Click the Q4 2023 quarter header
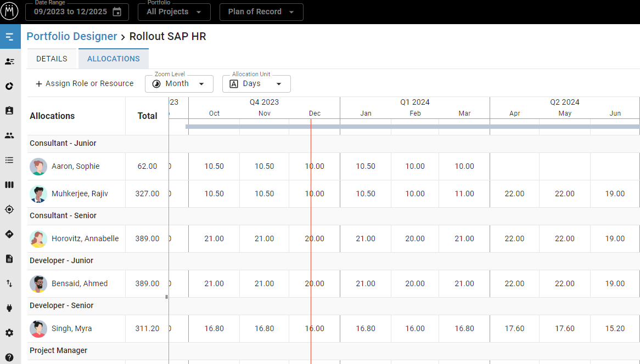 click(x=264, y=103)
